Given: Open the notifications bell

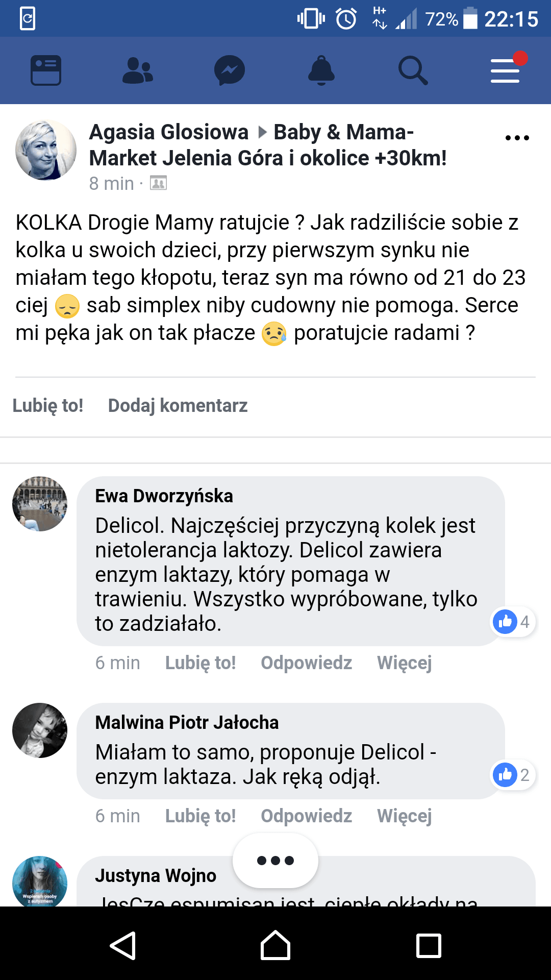Looking at the screenshot, I should [321, 70].
